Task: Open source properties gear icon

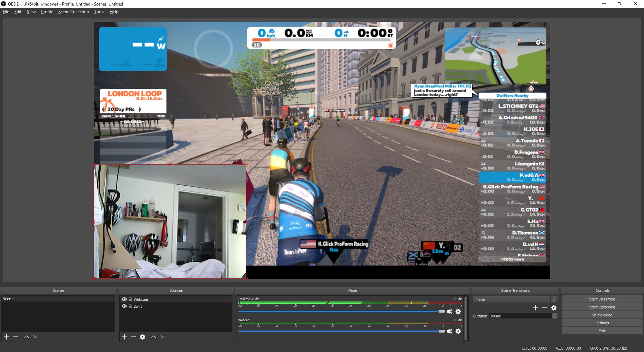Action: coord(142,337)
